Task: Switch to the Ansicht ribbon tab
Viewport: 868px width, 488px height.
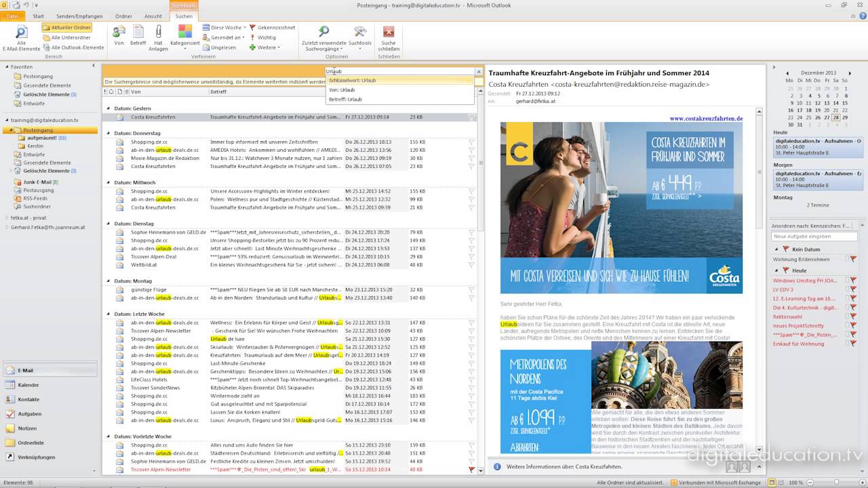Action: (153, 16)
